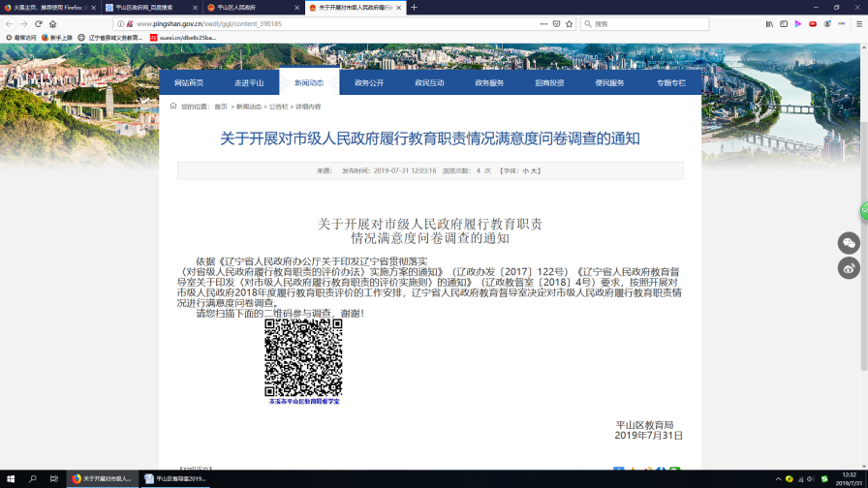Set font size to 大
The height and width of the screenshot is (488, 868).
[x=534, y=171]
